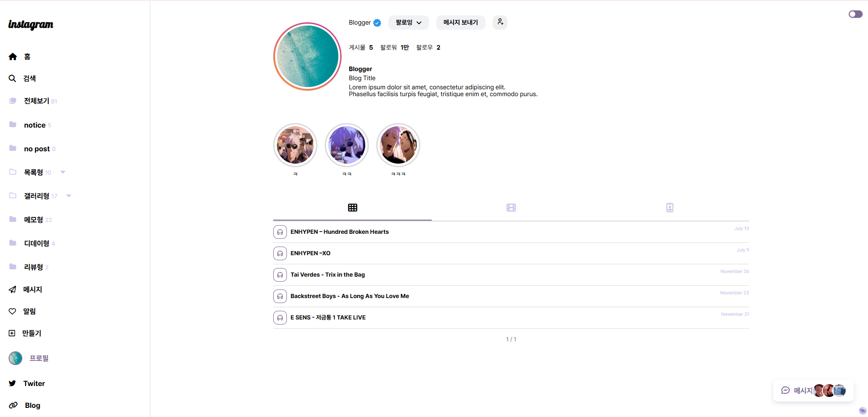Click the sidebar profile avatar
The width and height of the screenshot is (868, 417).
[x=15, y=358]
